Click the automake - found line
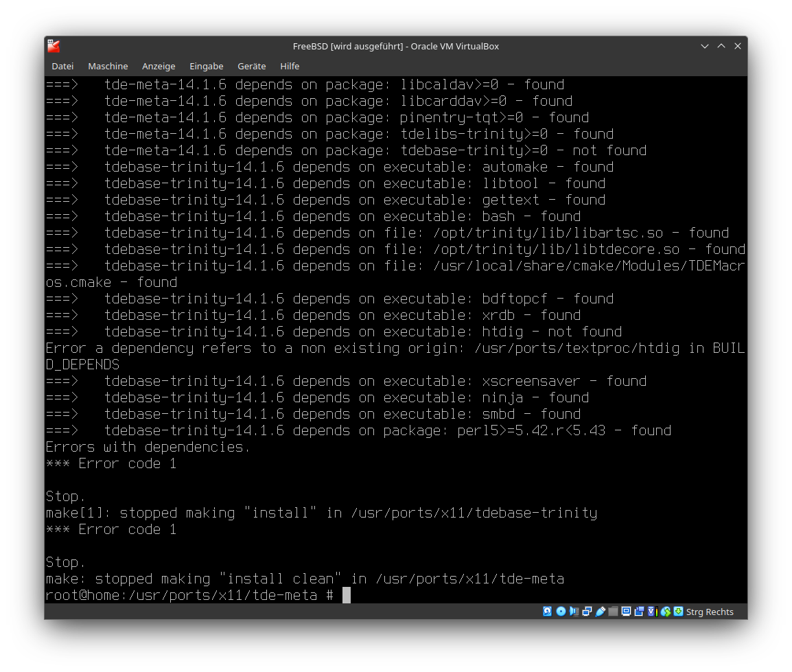 pyautogui.click(x=330, y=167)
